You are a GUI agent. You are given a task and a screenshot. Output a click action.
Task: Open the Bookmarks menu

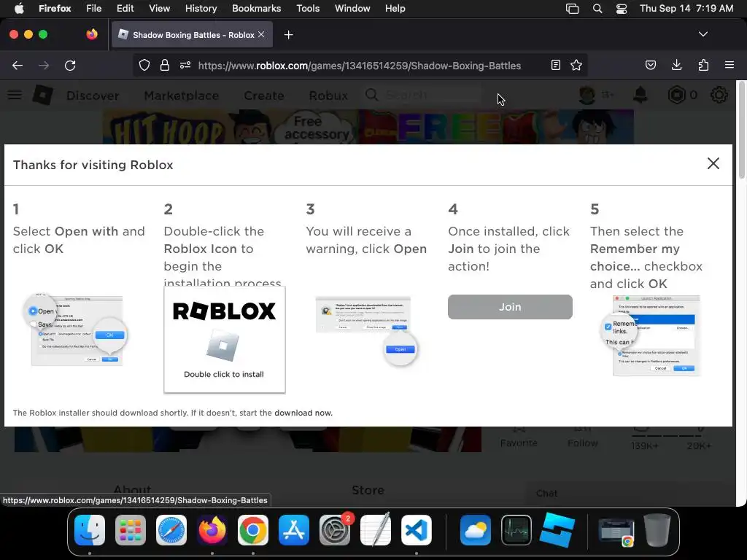click(x=256, y=8)
